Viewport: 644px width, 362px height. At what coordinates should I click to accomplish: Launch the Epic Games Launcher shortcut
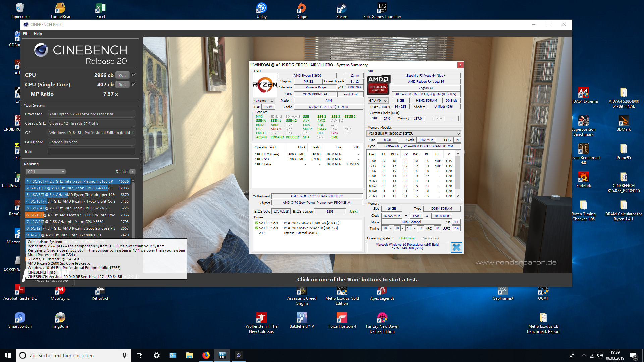pos(382,8)
